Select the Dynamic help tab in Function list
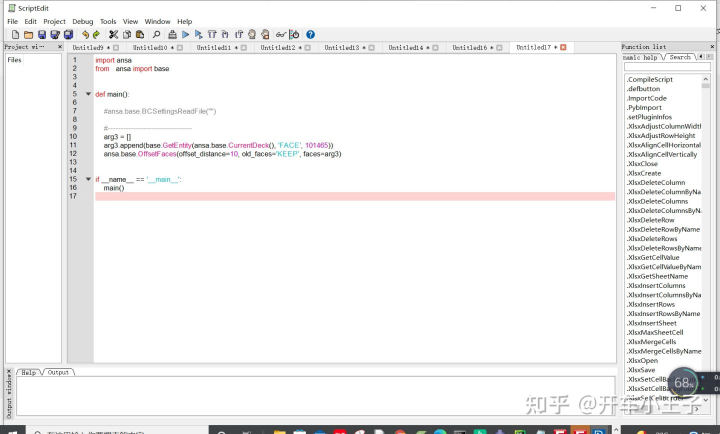 641,57
